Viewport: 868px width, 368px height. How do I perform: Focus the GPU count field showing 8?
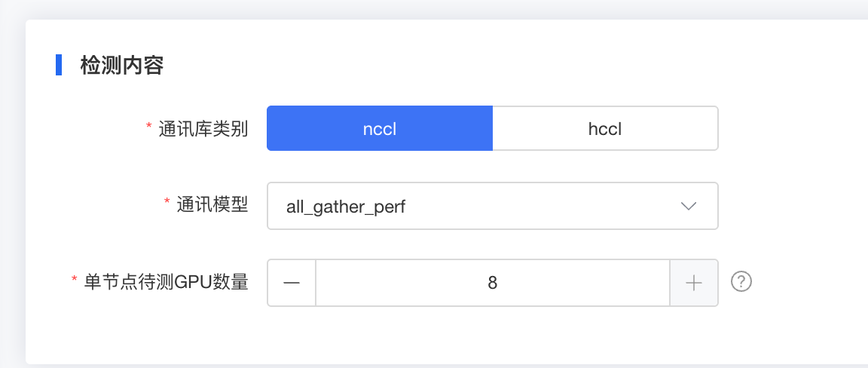pyautogui.click(x=493, y=283)
